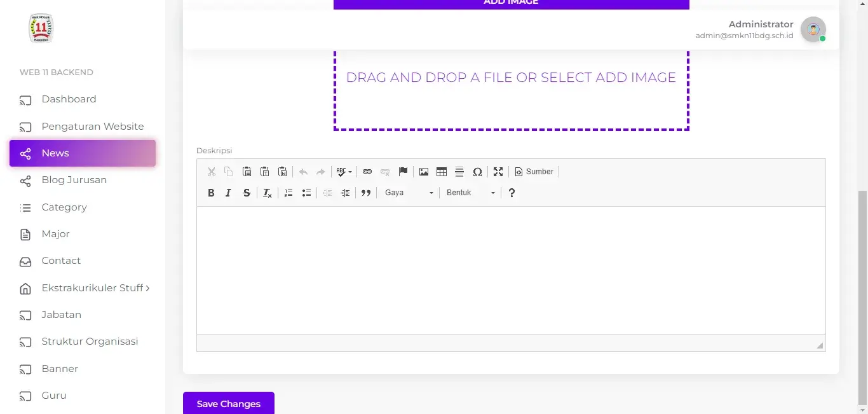Toggle strikethrough formatting
Screen dimensions: 868x414
tap(247, 193)
